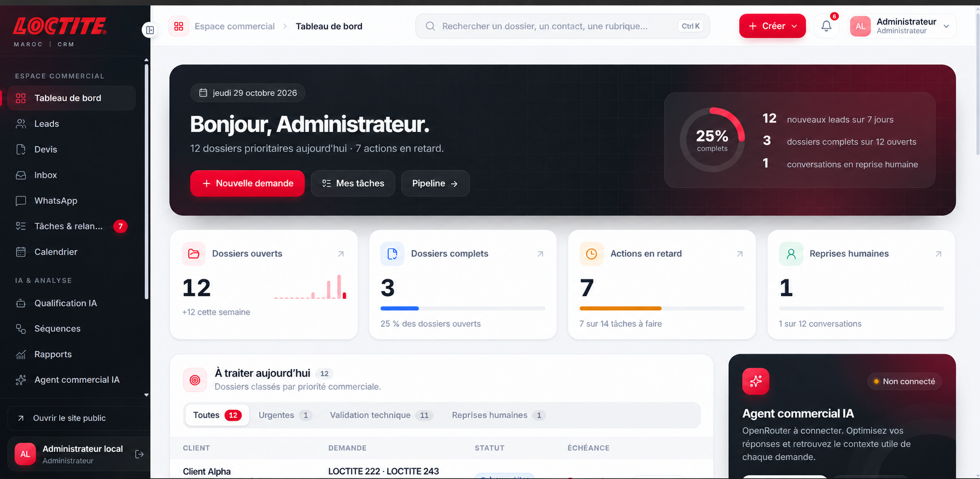This screenshot has height=479, width=980.
Task: Click the search magnifier icon
Action: pyautogui.click(x=430, y=26)
